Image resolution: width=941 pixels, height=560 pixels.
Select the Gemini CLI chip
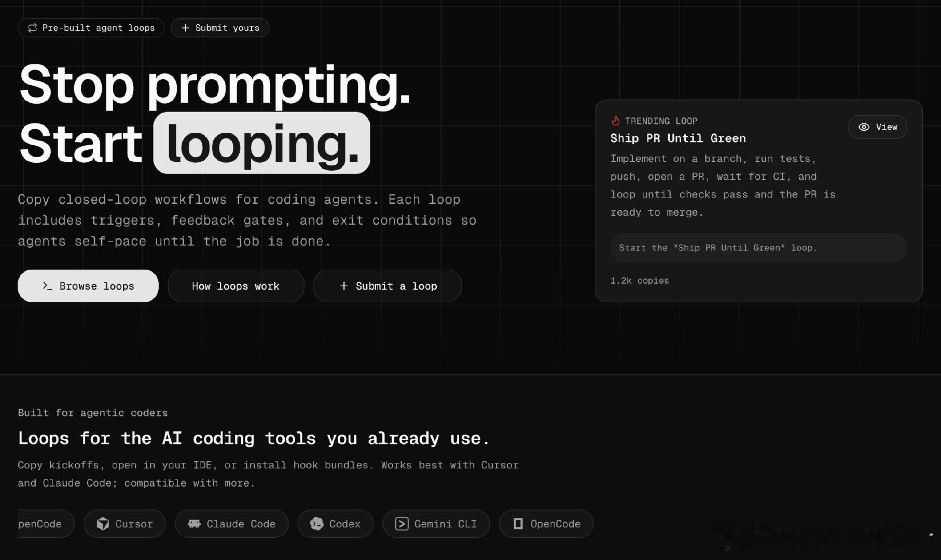click(436, 524)
